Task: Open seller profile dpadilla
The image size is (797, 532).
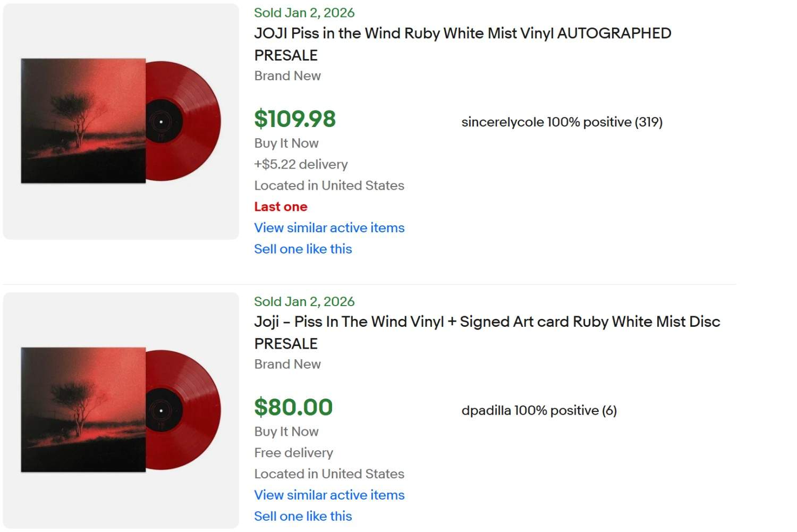Action: pyautogui.click(x=538, y=410)
